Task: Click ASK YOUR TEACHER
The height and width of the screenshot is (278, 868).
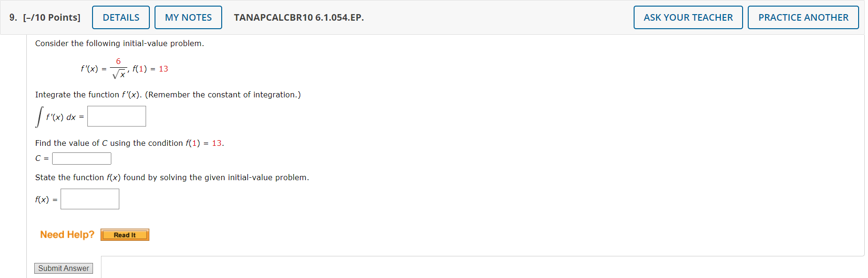Action: 687,17
